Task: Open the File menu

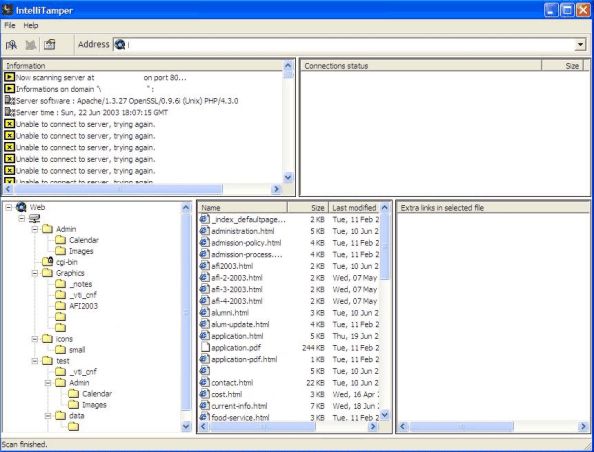Action: coord(10,25)
